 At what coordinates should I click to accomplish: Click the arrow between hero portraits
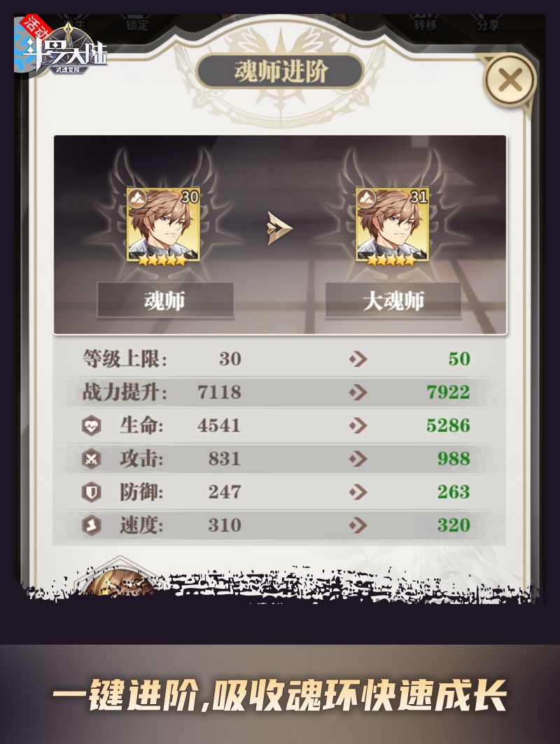pos(279,228)
